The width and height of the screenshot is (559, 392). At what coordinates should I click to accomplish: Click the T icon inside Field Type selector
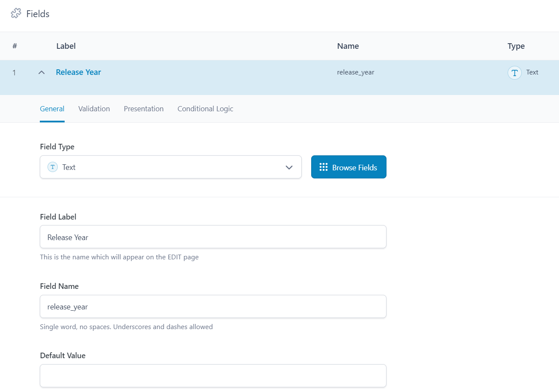tap(52, 167)
